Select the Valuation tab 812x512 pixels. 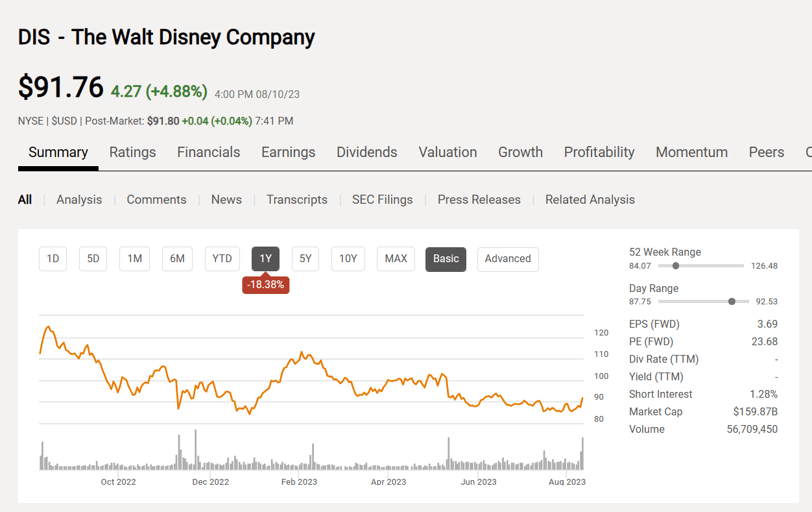pos(448,152)
